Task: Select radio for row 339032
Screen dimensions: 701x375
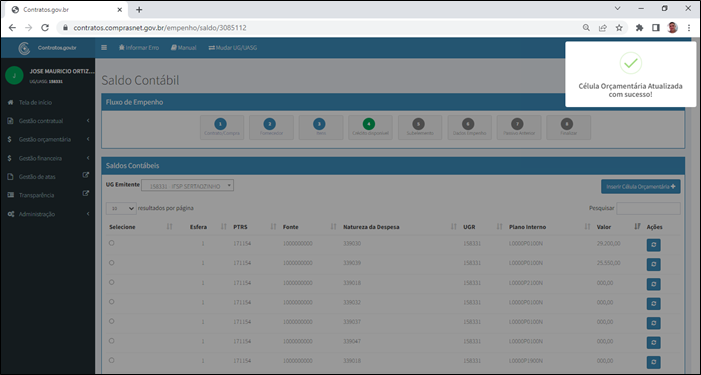Action: point(111,302)
